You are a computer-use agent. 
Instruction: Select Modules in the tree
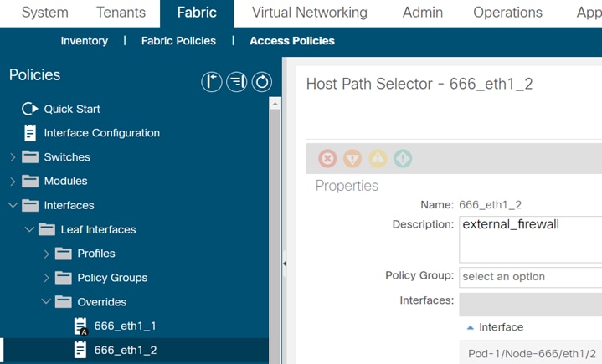pyautogui.click(x=65, y=181)
